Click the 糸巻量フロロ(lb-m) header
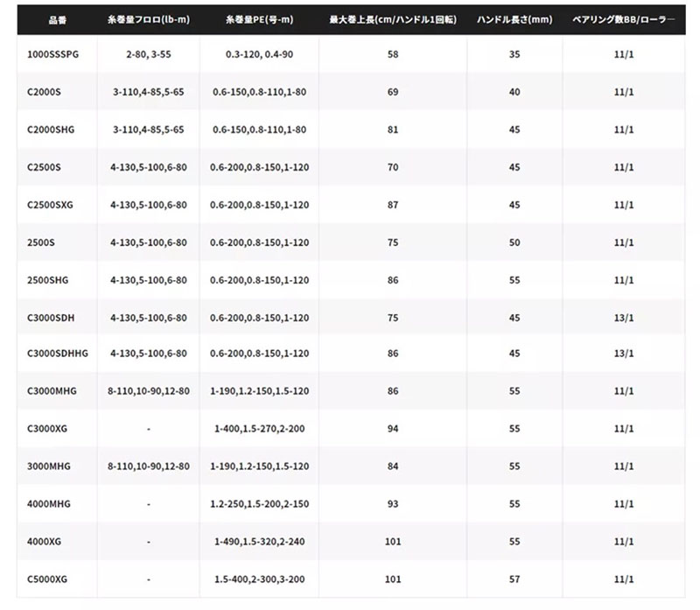The height and width of the screenshot is (610, 700). coord(149,19)
